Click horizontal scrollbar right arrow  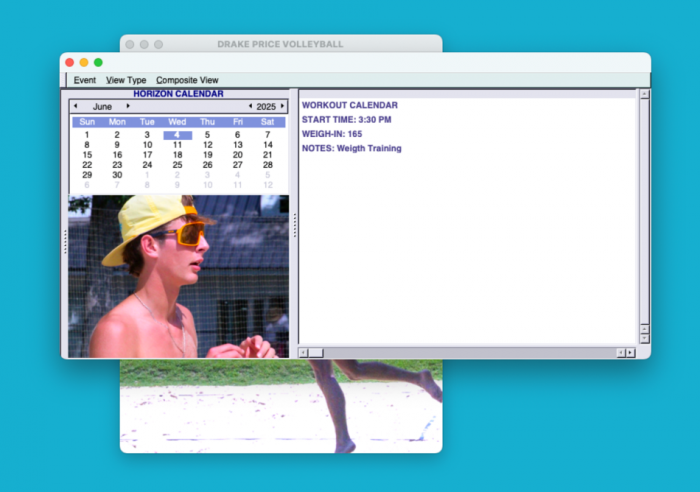pyautogui.click(x=630, y=352)
